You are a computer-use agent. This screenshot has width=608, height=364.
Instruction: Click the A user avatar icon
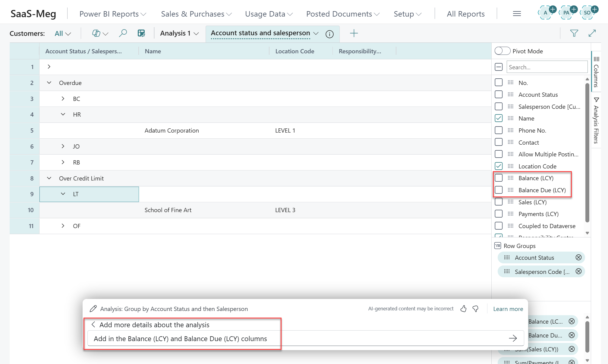pos(545,13)
